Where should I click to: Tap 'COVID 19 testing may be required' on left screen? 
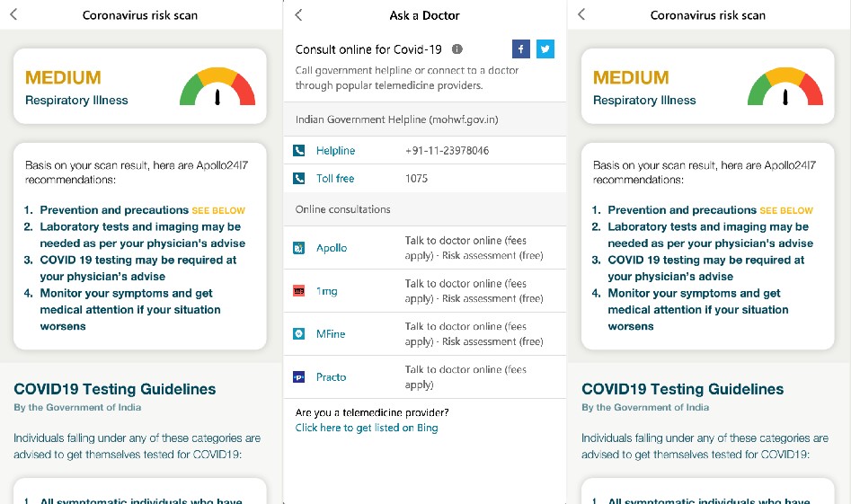[137, 268]
